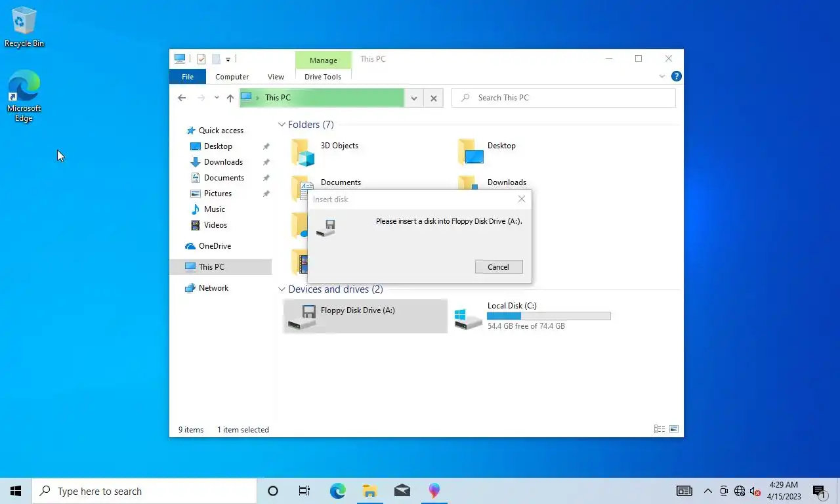This screenshot has width=840, height=504.
Task: Open the File ribbon tab
Action: coord(188,77)
